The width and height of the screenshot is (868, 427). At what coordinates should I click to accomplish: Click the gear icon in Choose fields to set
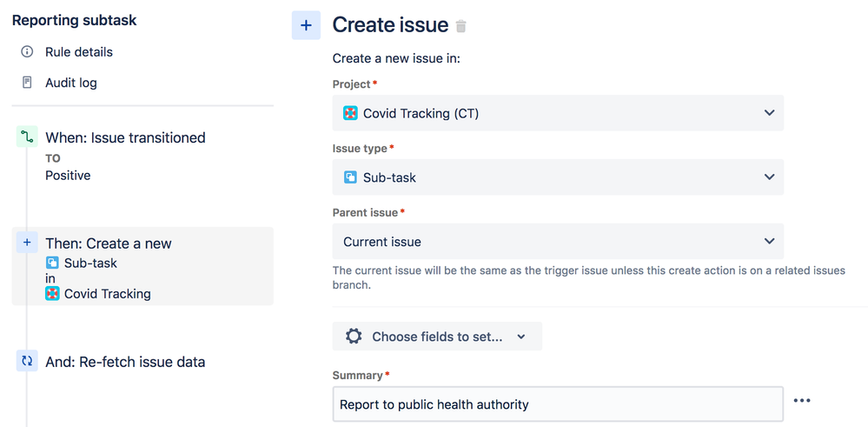tap(354, 337)
